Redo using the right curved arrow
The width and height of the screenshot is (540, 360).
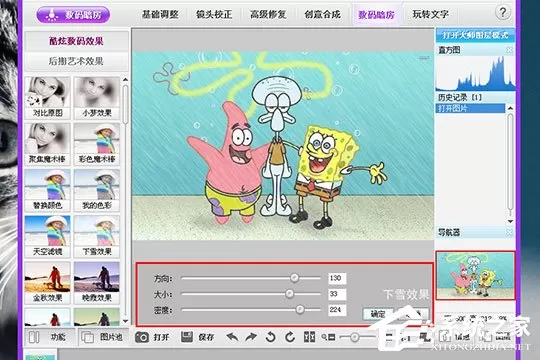click(x=251, y=337)
